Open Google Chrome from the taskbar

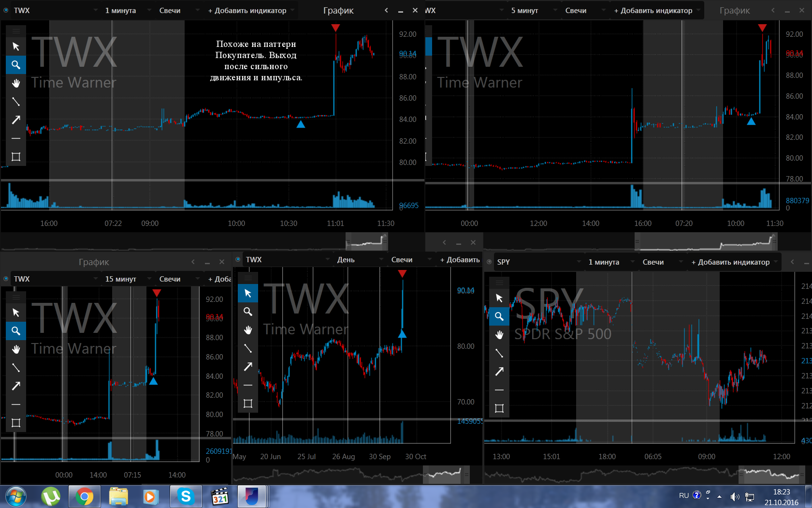(84, 496)
